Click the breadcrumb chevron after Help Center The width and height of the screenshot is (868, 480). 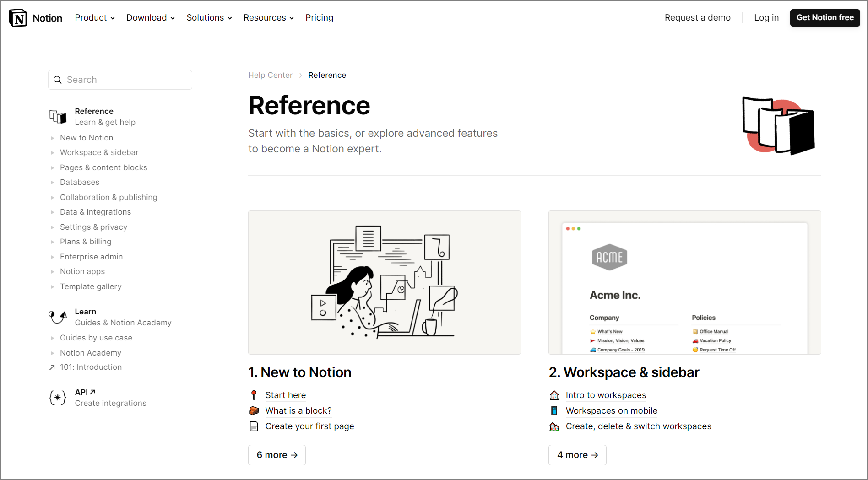(x=300, y=76)
